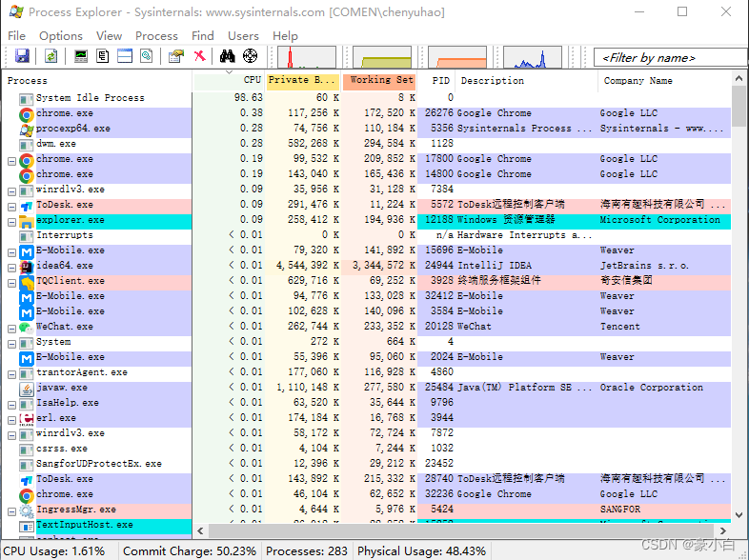Screen dimensions: 749x560
Task: Sort by the Working Set column header
Action: click(379, 81)
